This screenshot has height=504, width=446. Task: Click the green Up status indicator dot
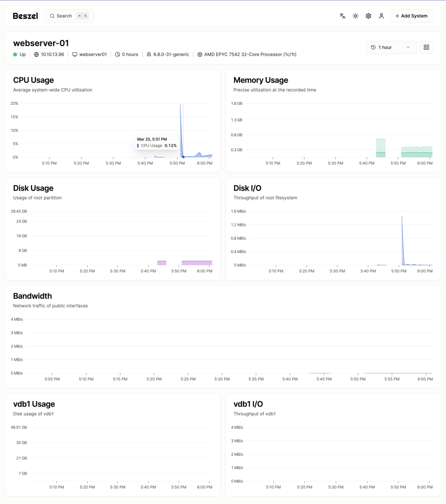[15, 55]
